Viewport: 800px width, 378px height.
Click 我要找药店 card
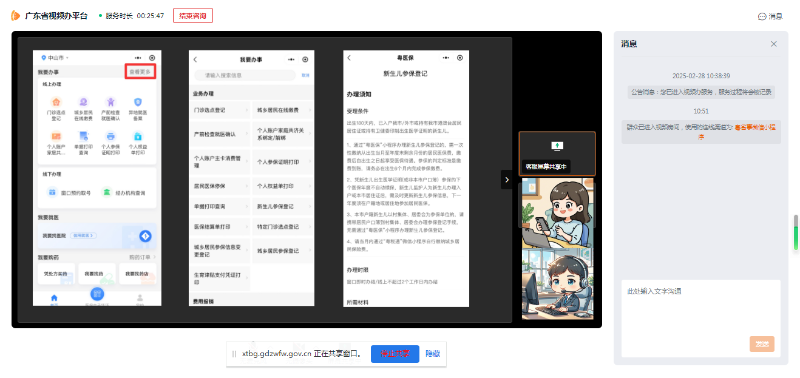(x=138, y=274)
